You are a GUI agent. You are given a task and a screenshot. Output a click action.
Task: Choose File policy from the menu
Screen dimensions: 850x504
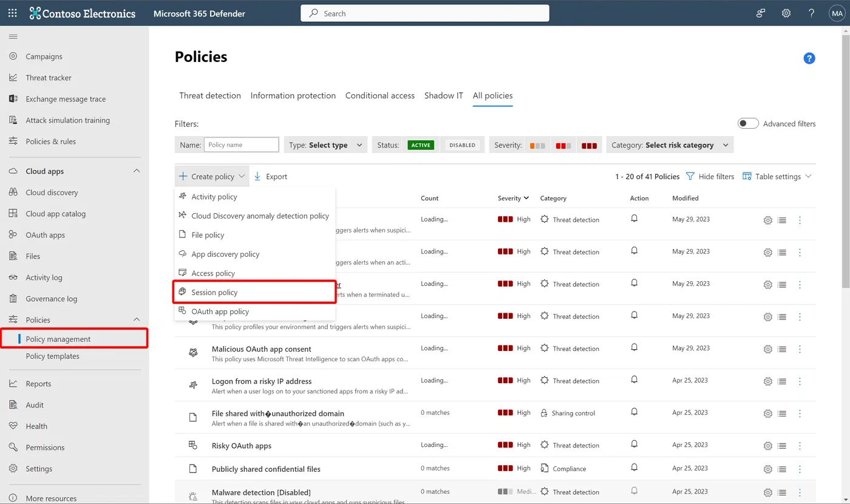pyautogui.click(x=255, y=235)
